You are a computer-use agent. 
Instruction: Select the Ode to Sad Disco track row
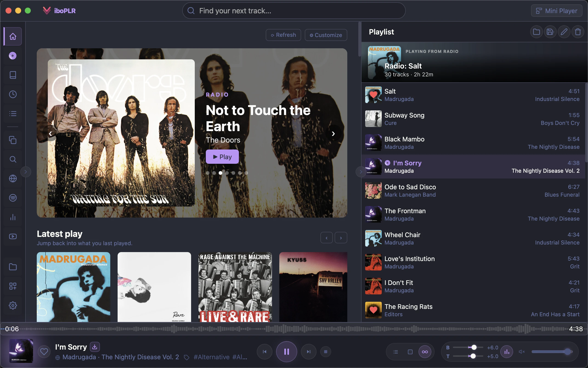(x=473, y=191)
